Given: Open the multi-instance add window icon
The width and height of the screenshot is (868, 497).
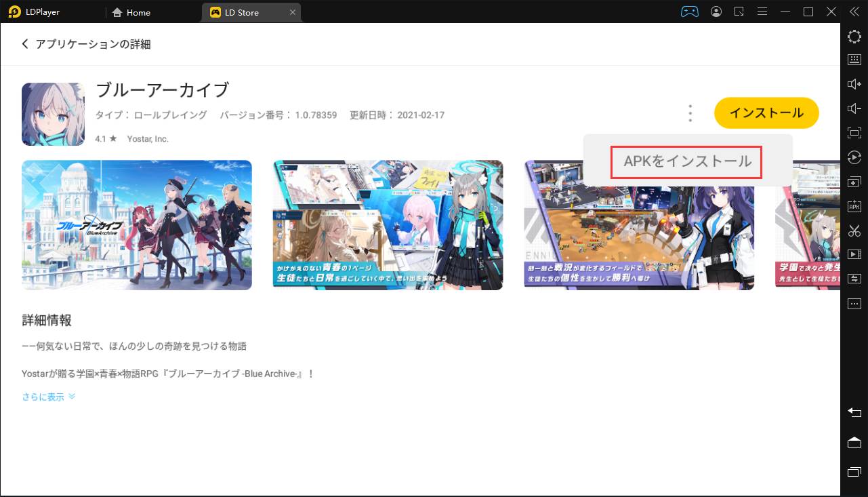Looking at the screenshot, I should coord(854,182).
